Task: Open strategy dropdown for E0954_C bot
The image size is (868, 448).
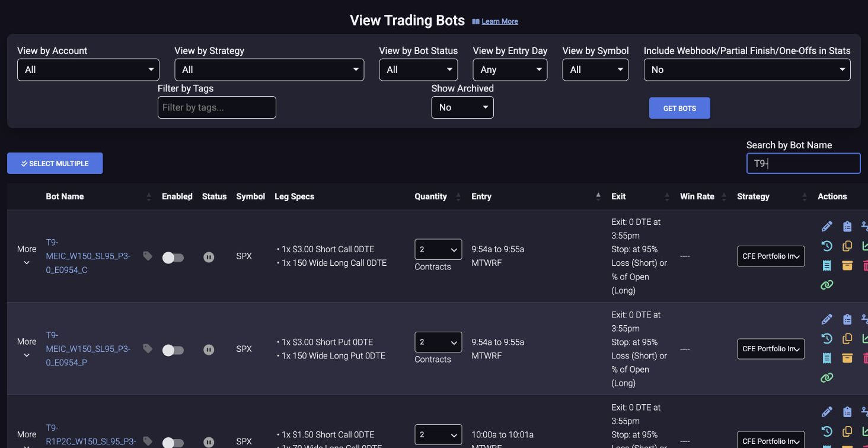Action: point(771,256)
